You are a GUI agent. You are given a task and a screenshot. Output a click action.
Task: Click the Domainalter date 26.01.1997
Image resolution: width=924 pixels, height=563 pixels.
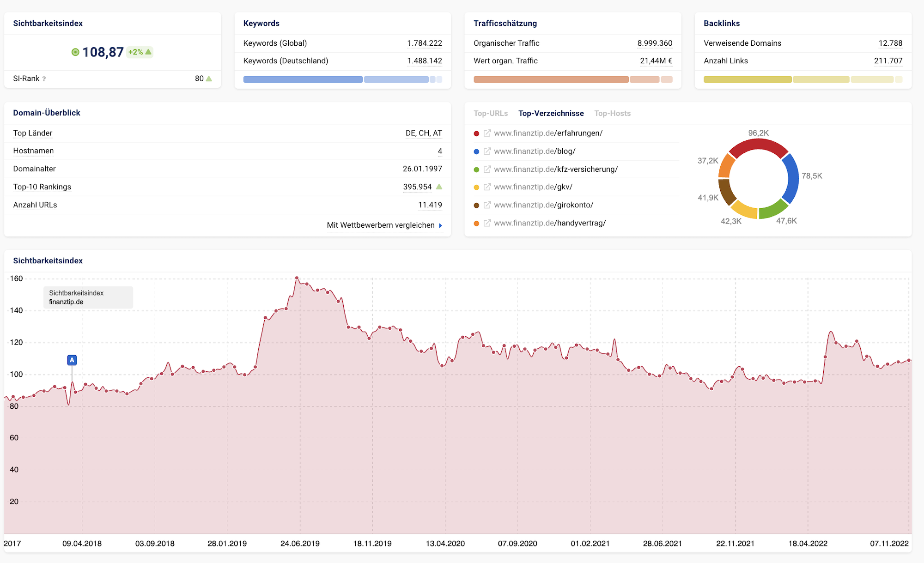click(x=422, y=169)
